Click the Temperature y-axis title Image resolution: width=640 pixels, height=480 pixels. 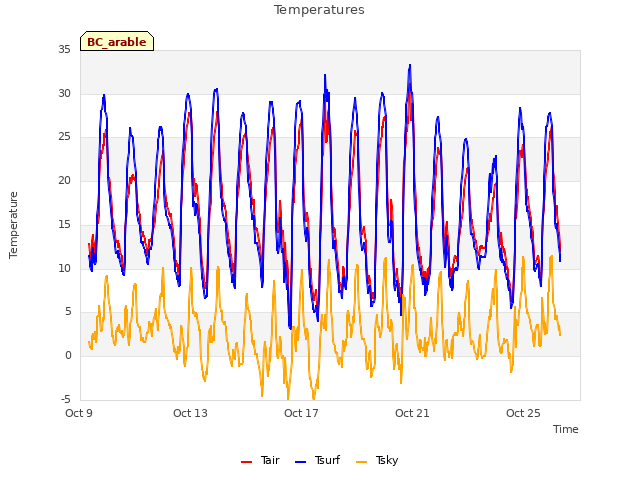[x=13, y=225]
